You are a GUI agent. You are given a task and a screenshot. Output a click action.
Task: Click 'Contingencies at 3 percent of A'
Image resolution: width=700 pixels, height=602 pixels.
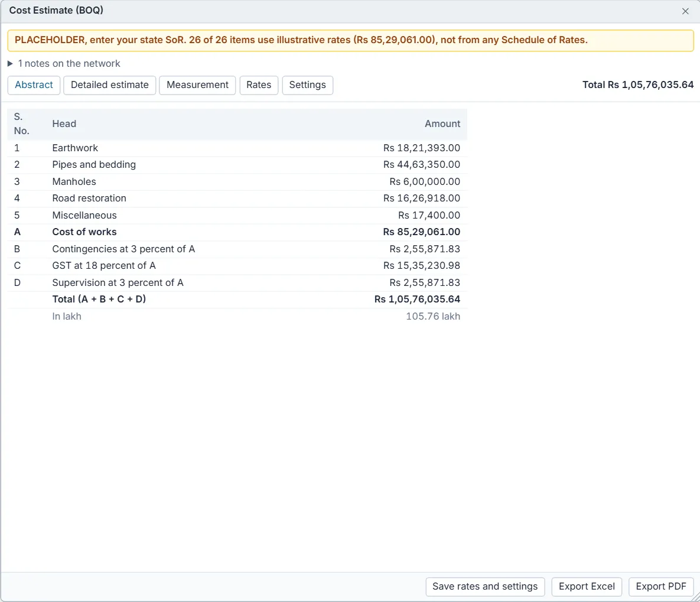click(123, 249)
